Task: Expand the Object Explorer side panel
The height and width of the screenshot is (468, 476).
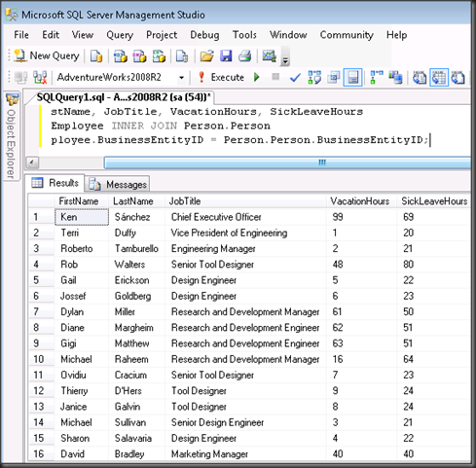Action: coord(12,136)
